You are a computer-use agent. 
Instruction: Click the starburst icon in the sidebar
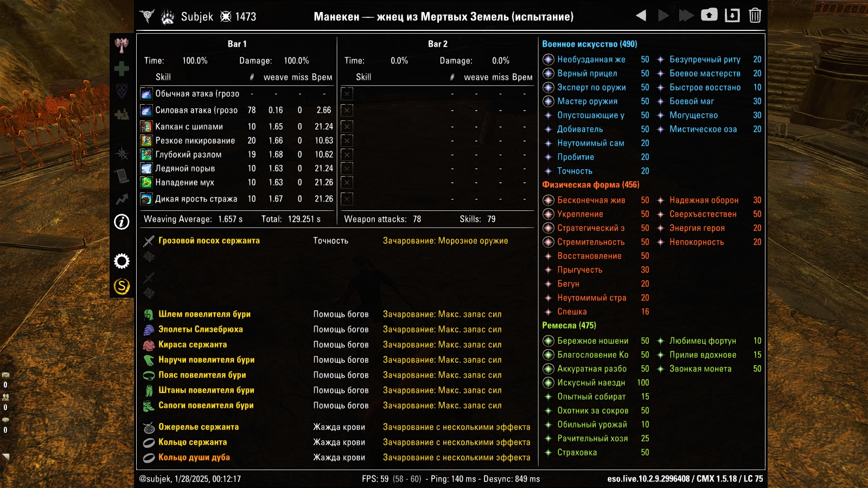[122, 153]
